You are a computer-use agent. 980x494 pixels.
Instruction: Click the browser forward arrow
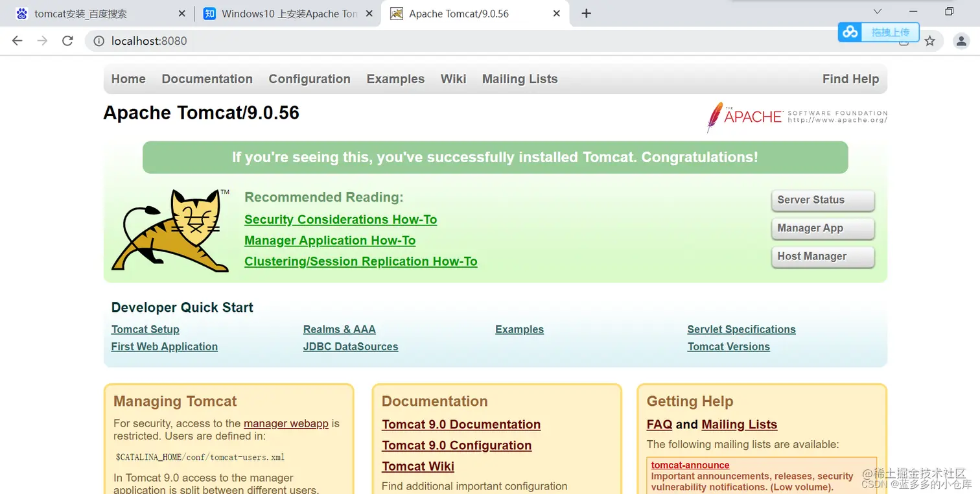[42, 41]
